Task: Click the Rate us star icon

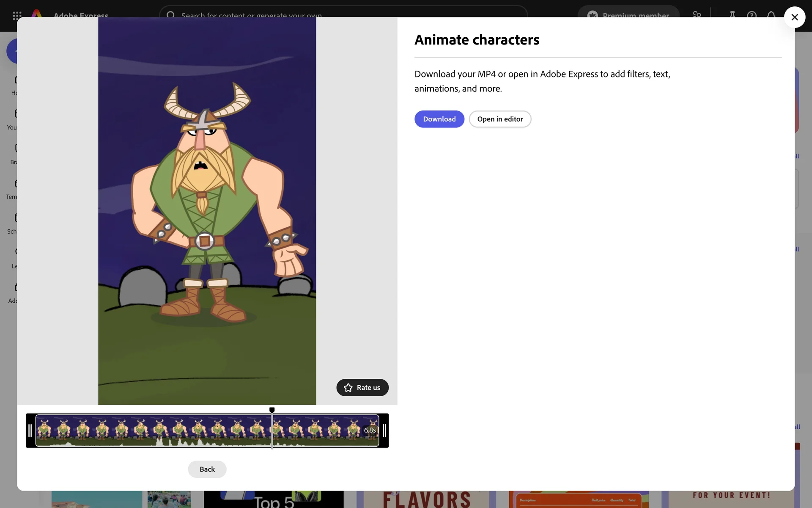Action: (x=348, y=388)
